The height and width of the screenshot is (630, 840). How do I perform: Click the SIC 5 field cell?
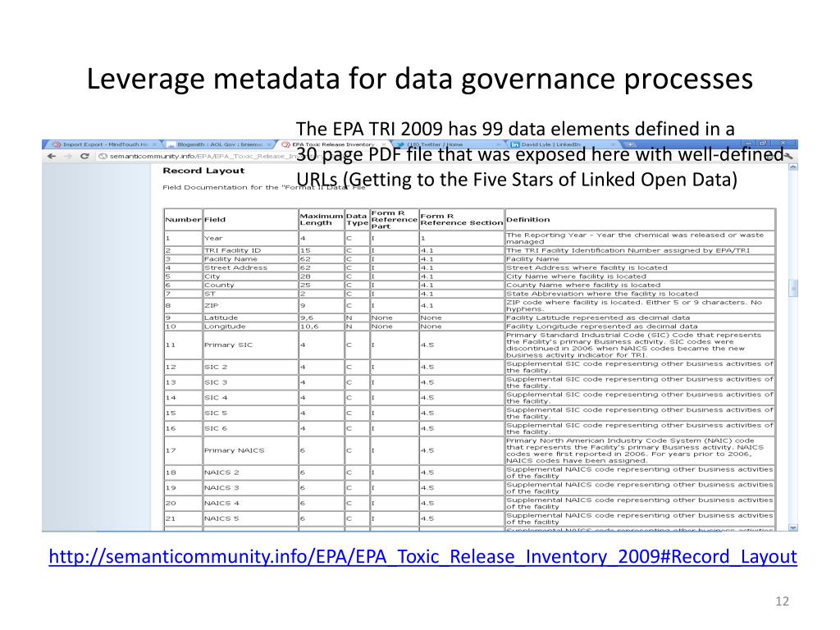250,413
